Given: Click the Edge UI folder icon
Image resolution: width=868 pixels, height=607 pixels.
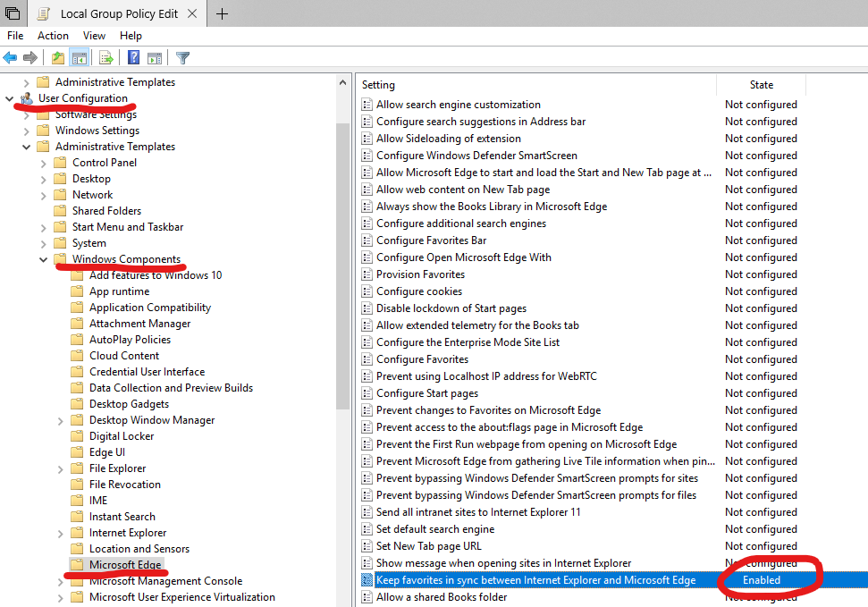Looking at the screenshot, I should click(77, 452).
